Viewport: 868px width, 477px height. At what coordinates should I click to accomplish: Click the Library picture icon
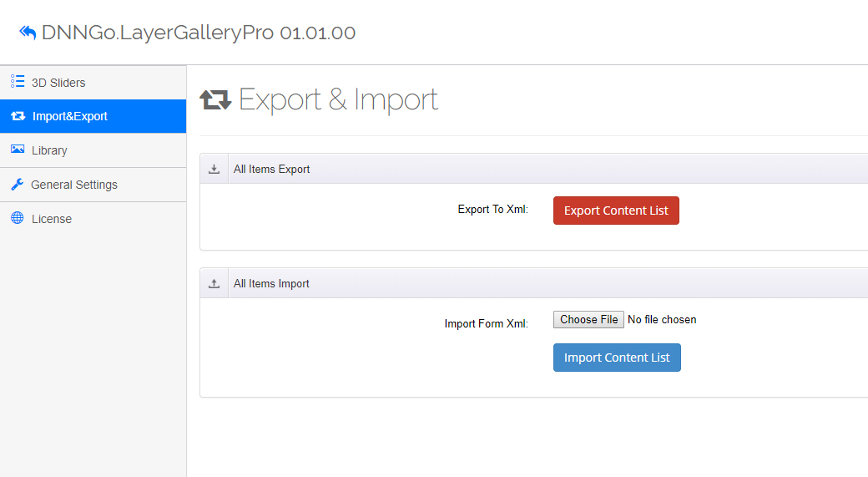pos(18,150)
